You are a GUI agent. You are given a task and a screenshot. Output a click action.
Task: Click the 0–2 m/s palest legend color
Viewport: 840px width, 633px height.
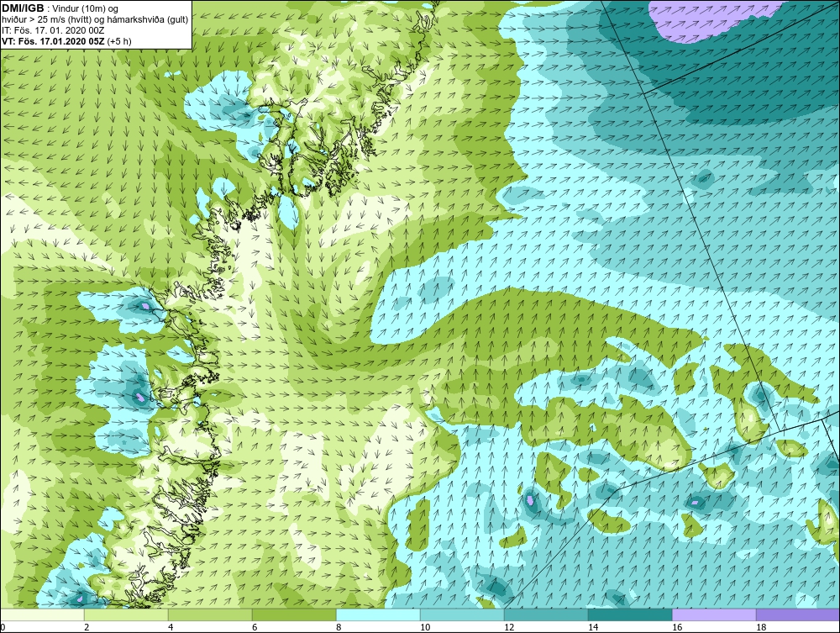(x=42, y=615)
